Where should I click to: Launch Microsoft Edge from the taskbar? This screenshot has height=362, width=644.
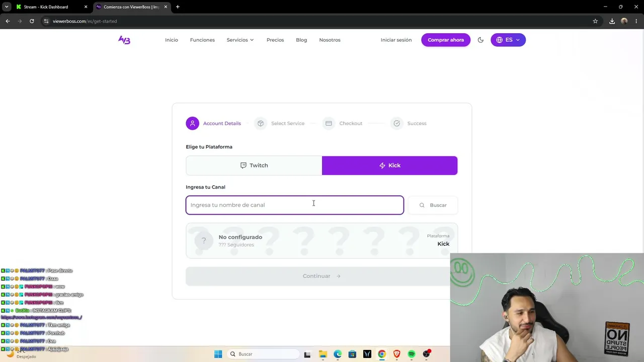338,354
